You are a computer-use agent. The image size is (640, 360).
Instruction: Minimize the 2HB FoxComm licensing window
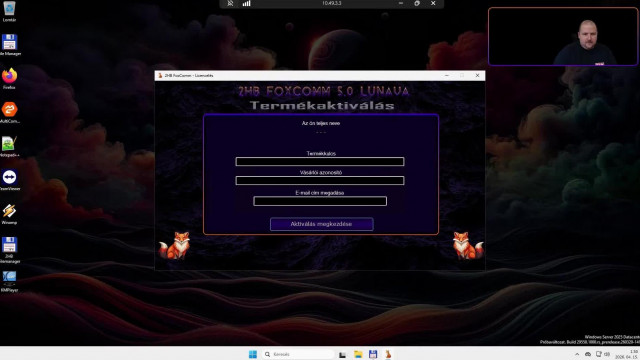tap(447, 76)
